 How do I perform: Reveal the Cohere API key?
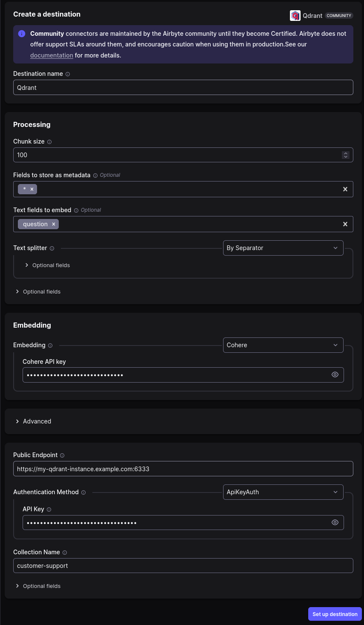point(335,374)
